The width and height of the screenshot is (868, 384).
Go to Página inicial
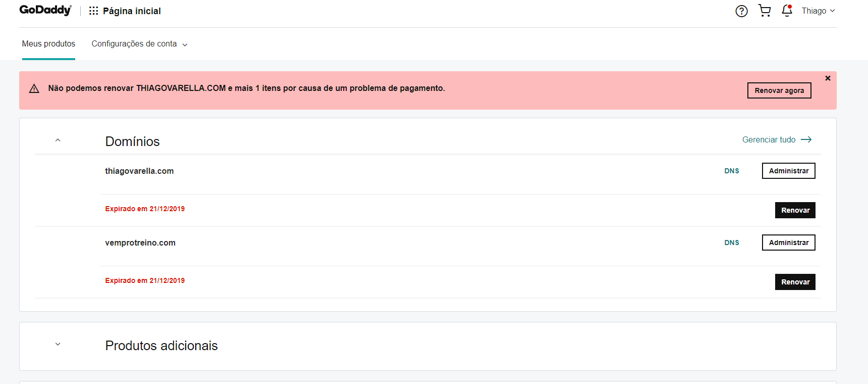pos(132,11)
